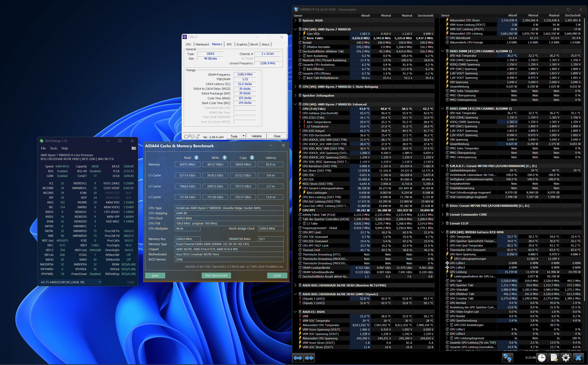The width and height of the screenshot is (588, 365).
Task: Click the Read info icon in AIDA64
Action: [196, 158]
